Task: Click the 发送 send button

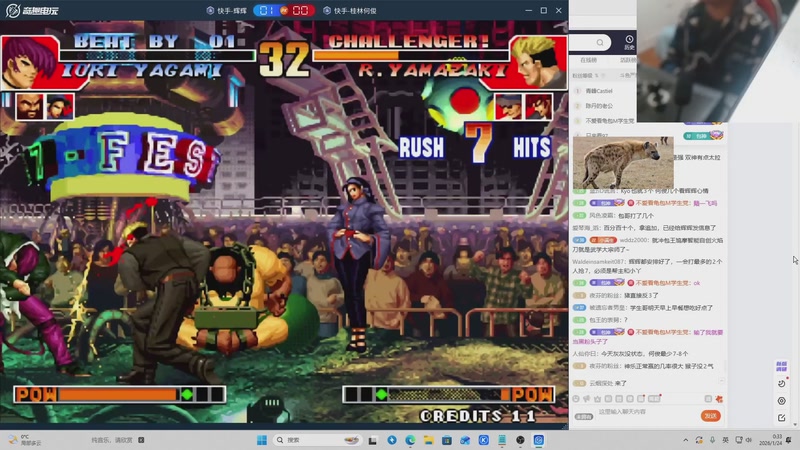Action: 711,416
